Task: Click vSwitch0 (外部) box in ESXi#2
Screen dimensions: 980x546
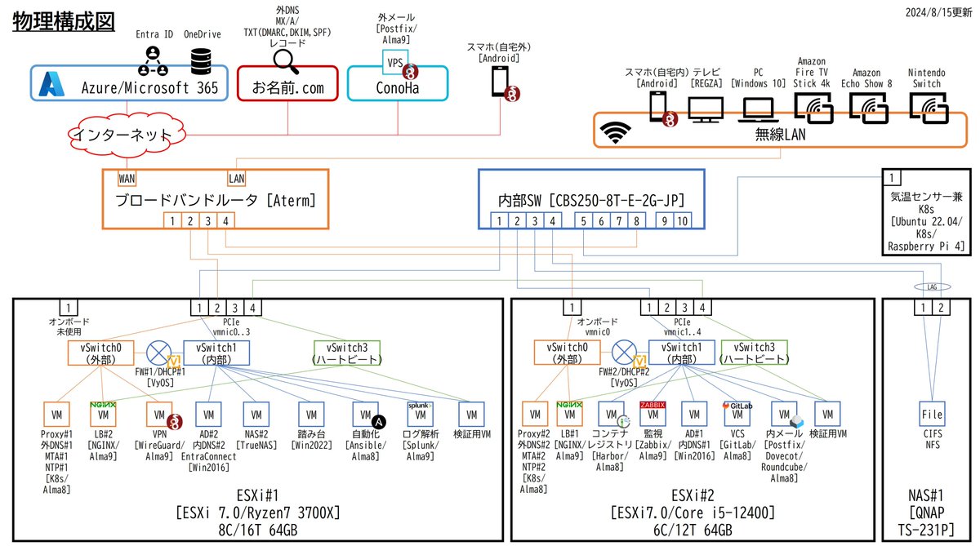Action: click(x=567, y=353)
